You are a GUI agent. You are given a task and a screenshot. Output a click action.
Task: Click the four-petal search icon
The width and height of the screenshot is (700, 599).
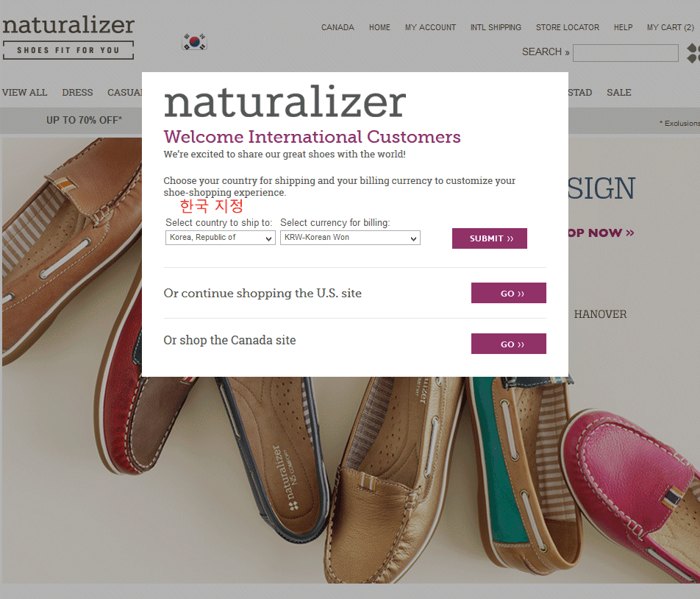(x=693, y=53)
